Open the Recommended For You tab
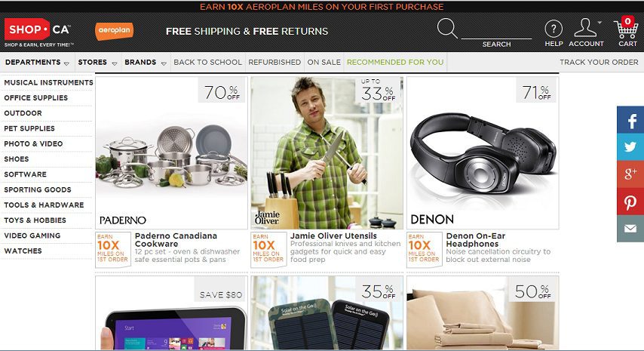This screenshot has width=644, height=351. 395,63
